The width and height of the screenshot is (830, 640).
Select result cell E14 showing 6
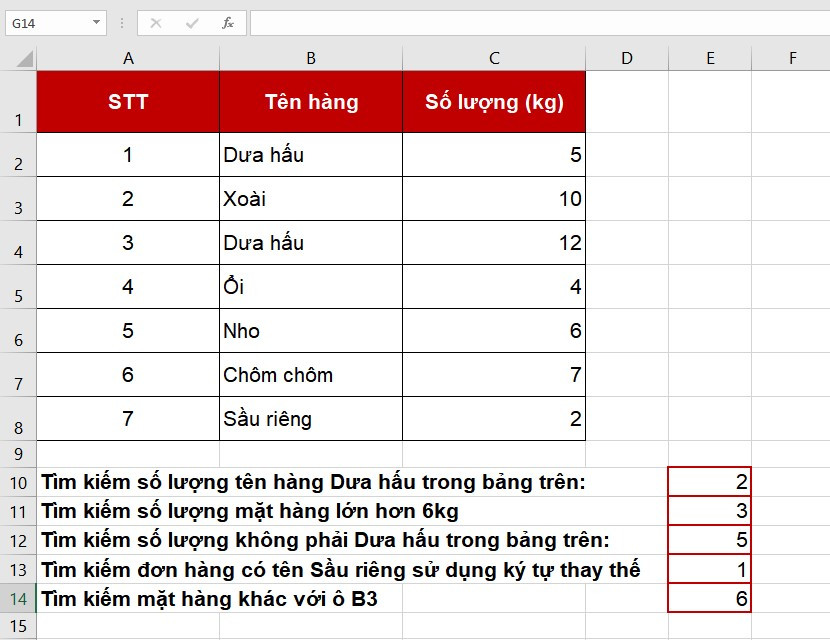[x=709, y=598]
